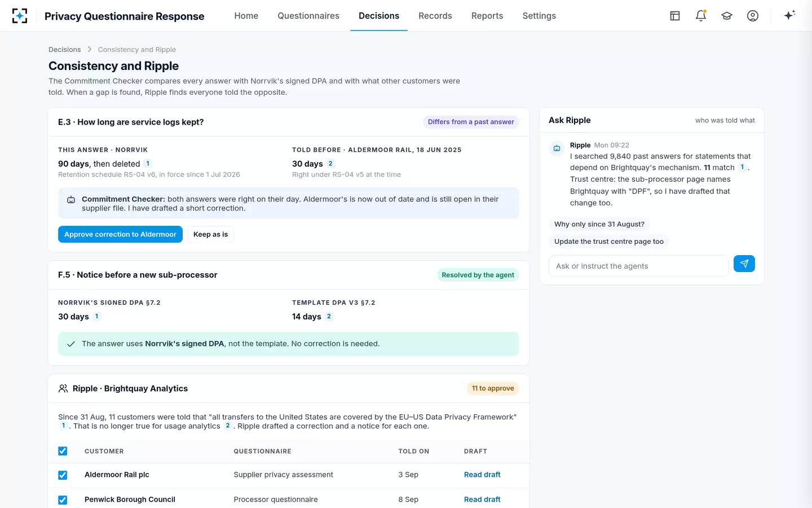Click the "Mon 09:22" message timestamp
This screenshot has height=508, width=812.
[612, 145]
